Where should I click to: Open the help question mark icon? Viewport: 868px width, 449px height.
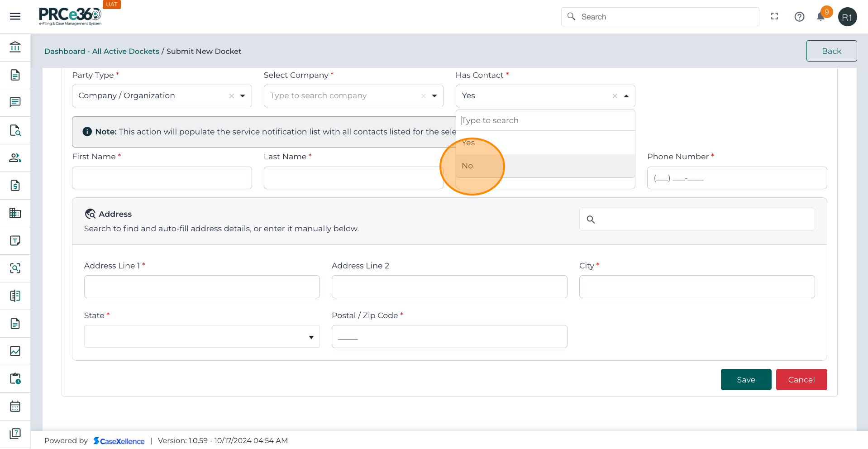(x=799, y=17)
